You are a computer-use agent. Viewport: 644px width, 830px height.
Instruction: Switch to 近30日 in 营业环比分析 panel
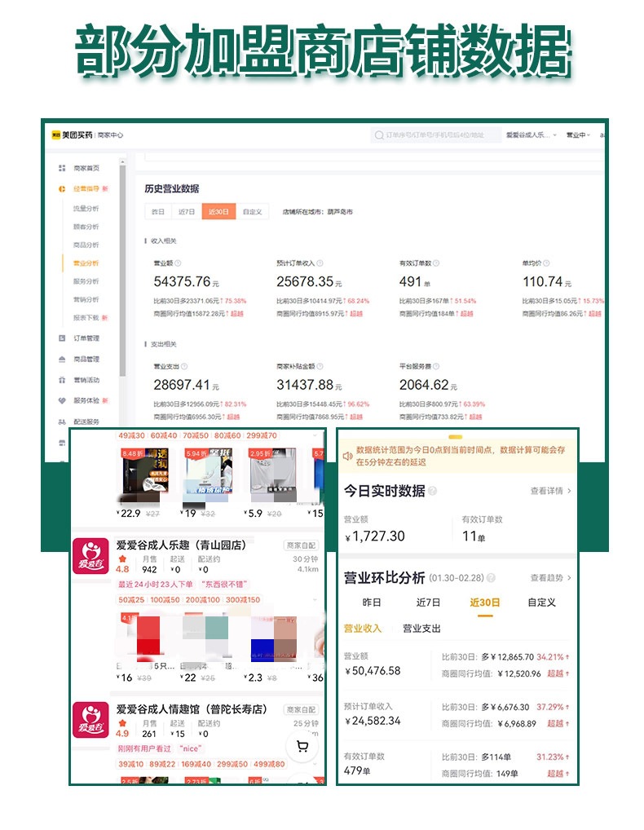485,603
